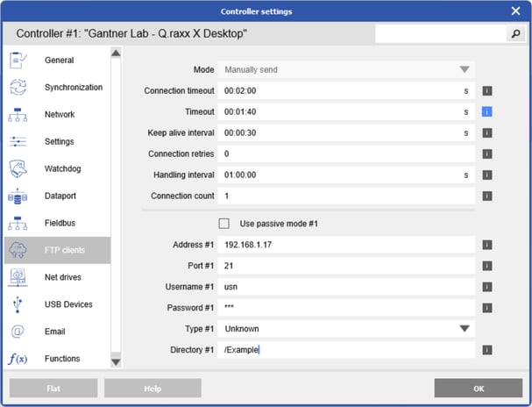Show info for Port #1

point(487,266)
